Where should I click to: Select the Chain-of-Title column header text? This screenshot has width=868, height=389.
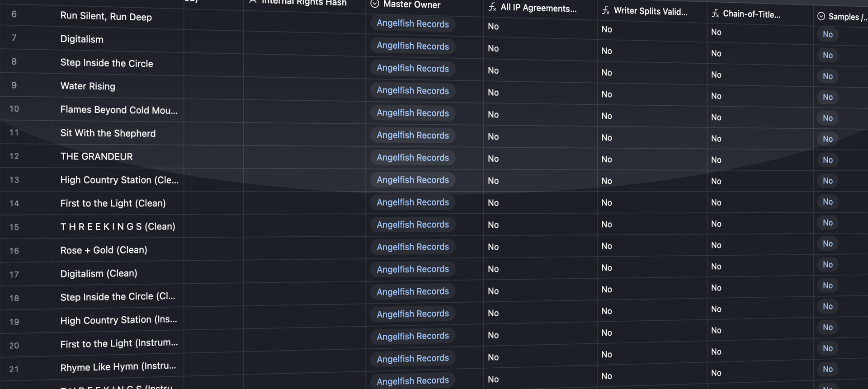pyautogui.click(x=751, y=14)
